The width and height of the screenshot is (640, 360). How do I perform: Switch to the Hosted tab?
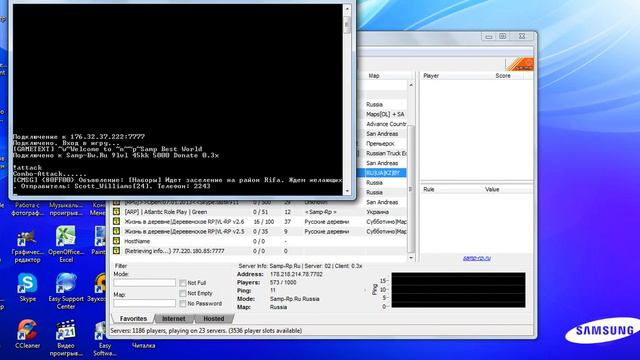coord(213,319)
